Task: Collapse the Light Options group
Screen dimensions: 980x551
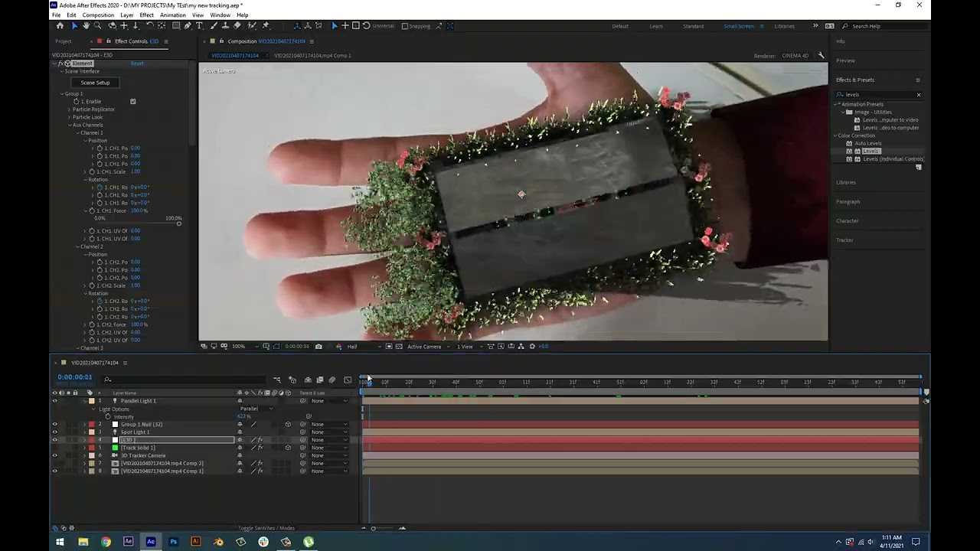Action: (94, 409)
